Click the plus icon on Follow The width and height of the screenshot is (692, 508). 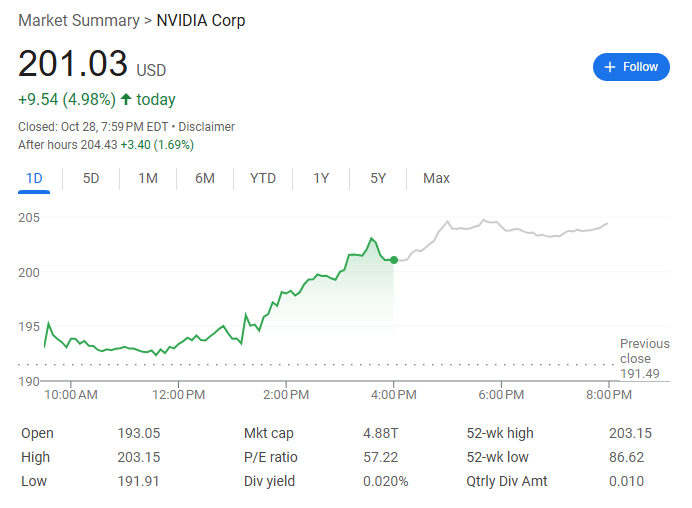[610, 67]
